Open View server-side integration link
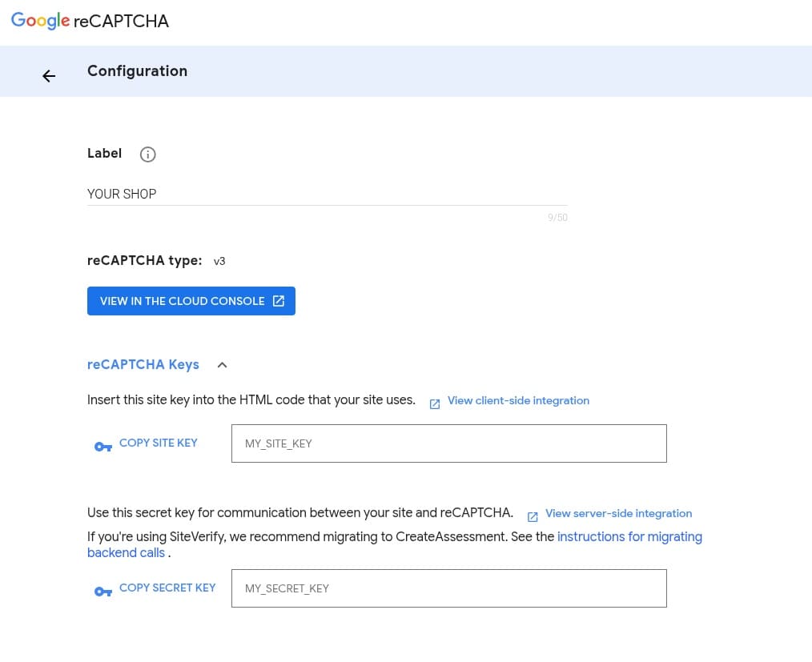812x662 pixels. (618, 513)
